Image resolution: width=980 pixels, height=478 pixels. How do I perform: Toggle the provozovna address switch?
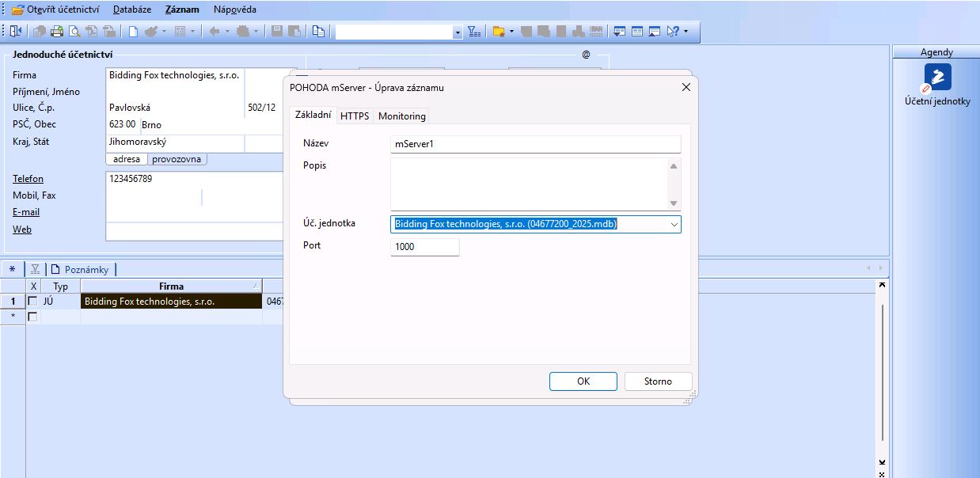point(177,159)
